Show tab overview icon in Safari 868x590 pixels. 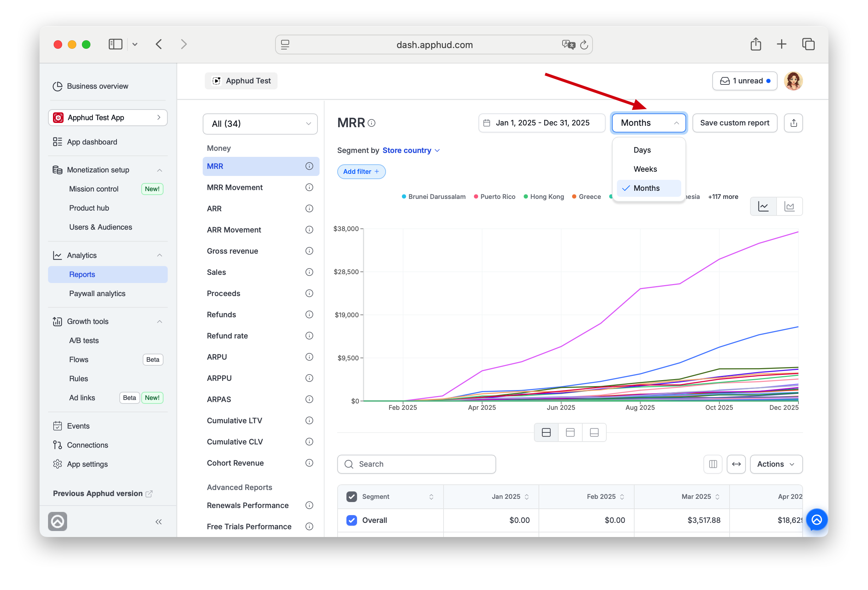click(x=808, y=44)
